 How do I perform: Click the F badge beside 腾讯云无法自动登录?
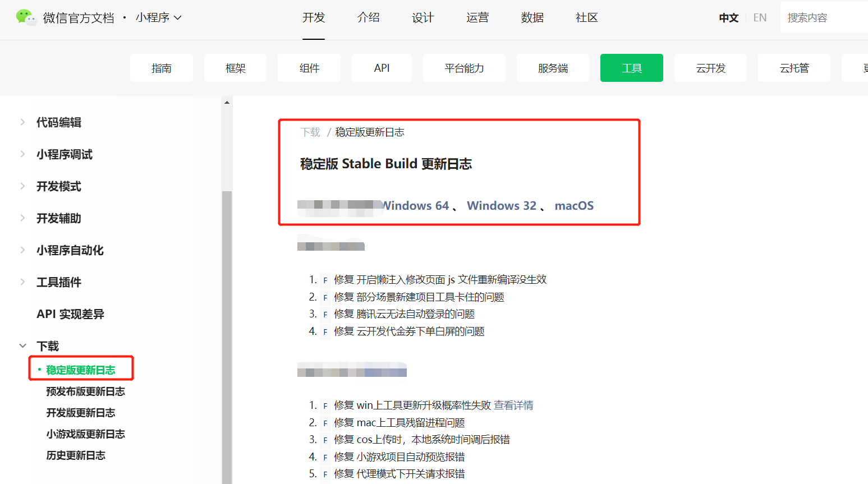[x=325, y=315]
